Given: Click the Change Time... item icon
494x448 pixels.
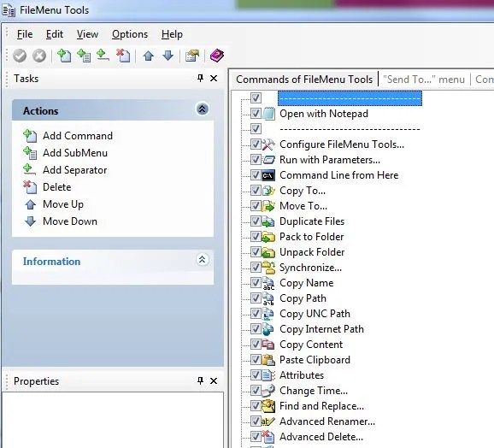Looking at the screenshot, I should coord(268,391).
